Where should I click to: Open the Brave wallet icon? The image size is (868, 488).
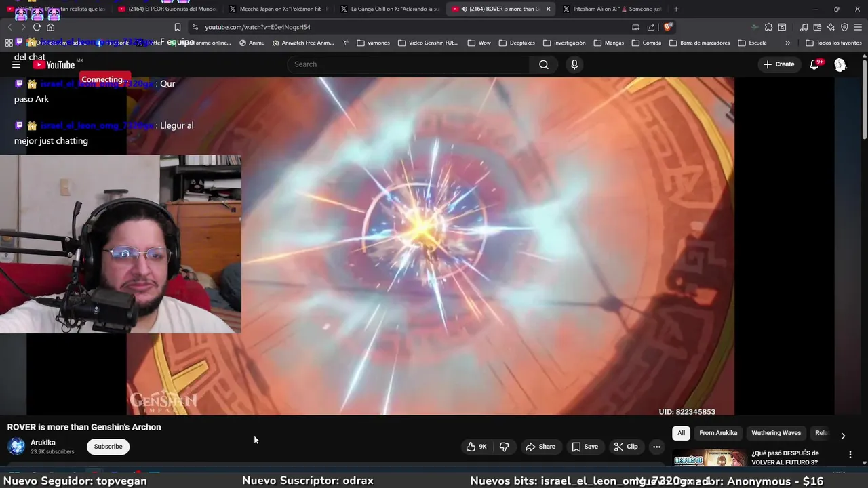pos(817,27)
